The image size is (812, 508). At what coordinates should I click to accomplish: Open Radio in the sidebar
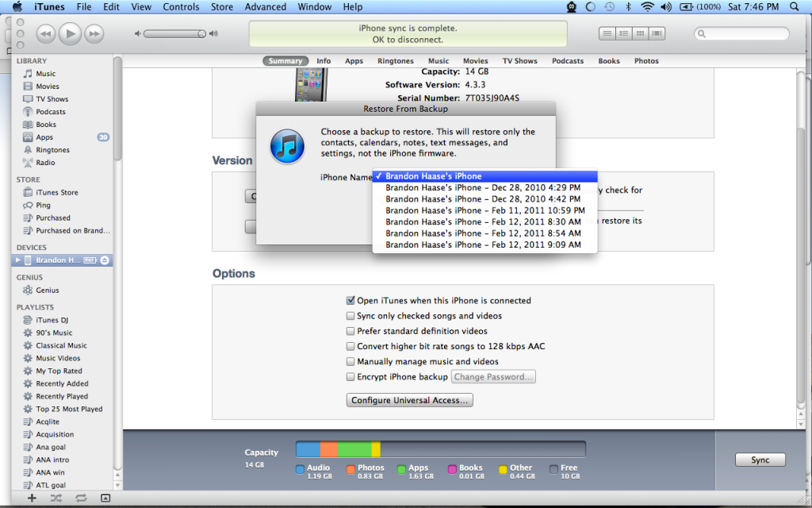tap(45, 162)
